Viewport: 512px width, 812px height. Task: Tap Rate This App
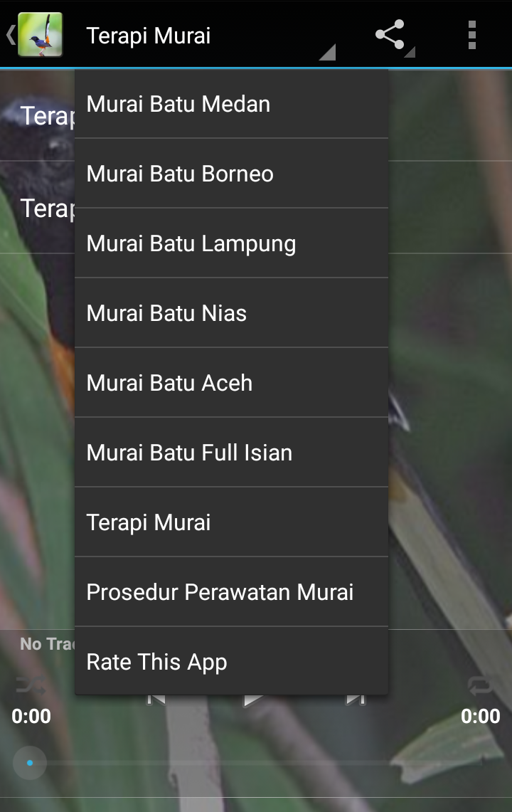231,661
